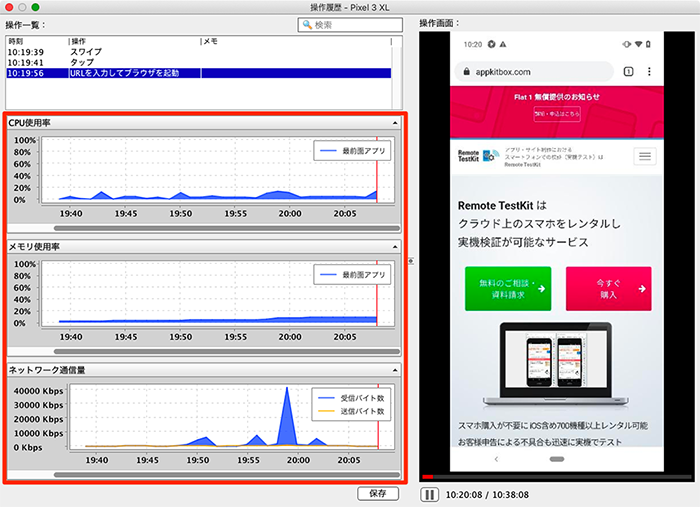700x507 pixels.
Task: Click the warning icon in phone status bar
Action: (503, 44)
